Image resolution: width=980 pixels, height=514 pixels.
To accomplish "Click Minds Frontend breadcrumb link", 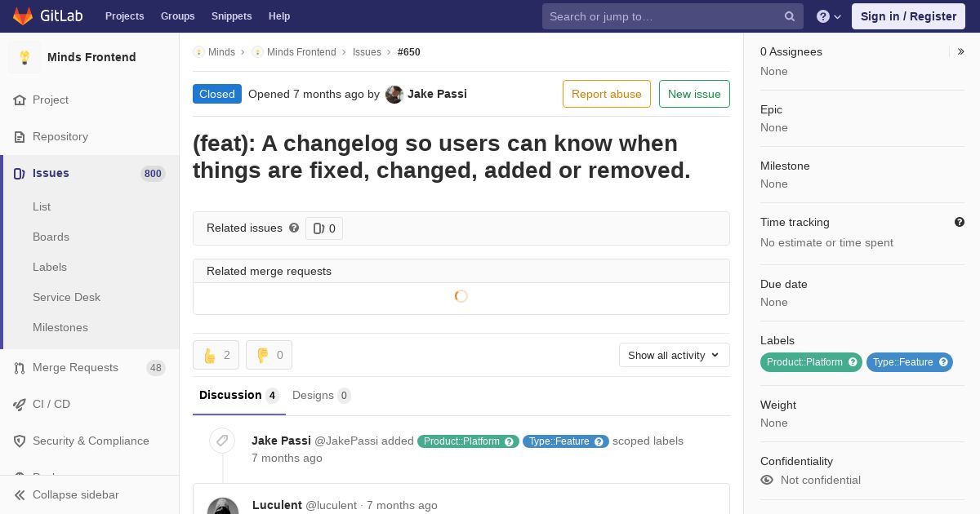I will pos(301,52).
